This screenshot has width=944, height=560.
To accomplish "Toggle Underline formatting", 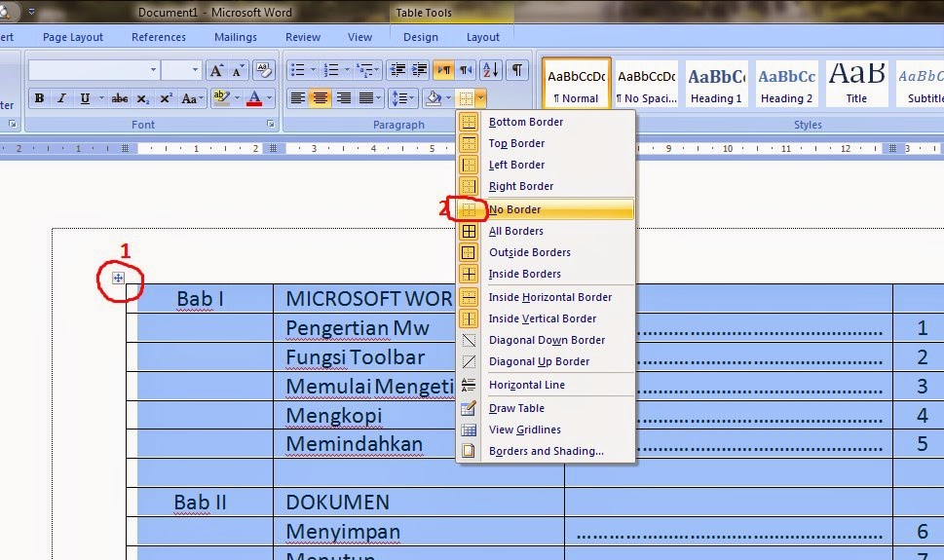I will pos(85,98).
